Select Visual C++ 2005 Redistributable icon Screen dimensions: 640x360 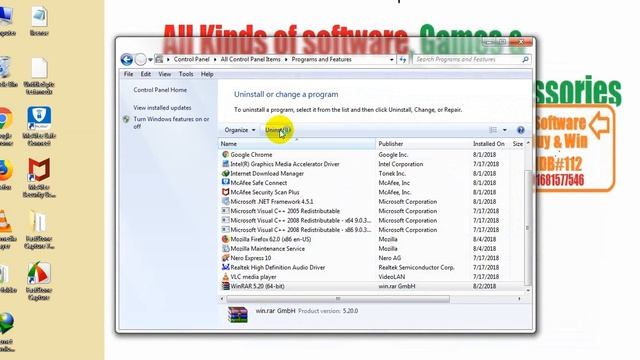point(225,211)
